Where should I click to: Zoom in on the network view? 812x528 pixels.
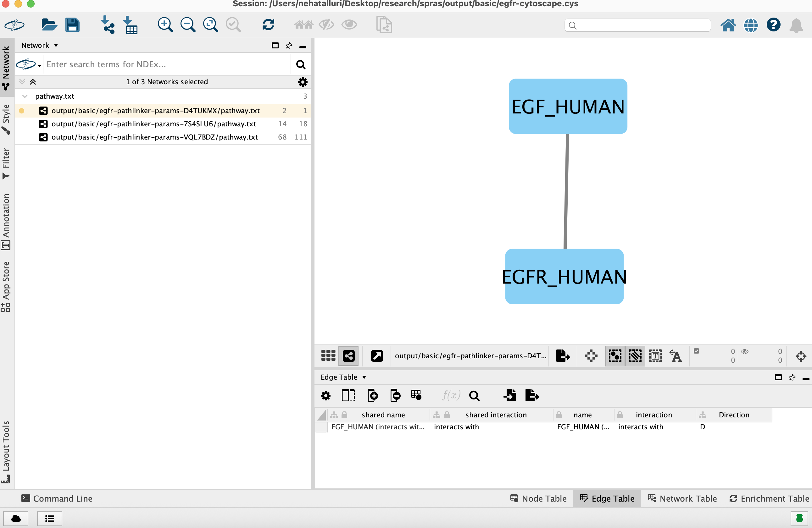point(165,25)
